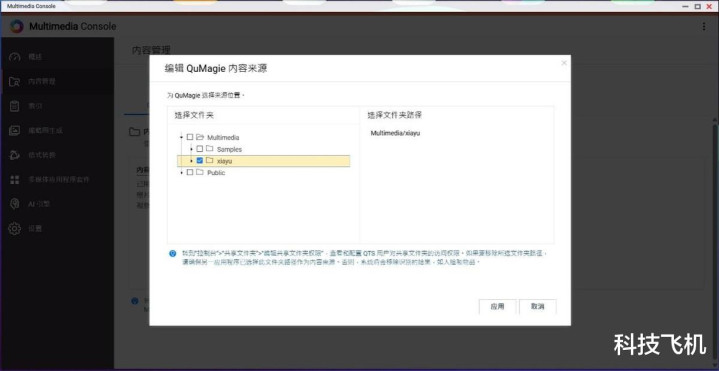Click the 取消 cancel button
719x371 pixels.
537,306
